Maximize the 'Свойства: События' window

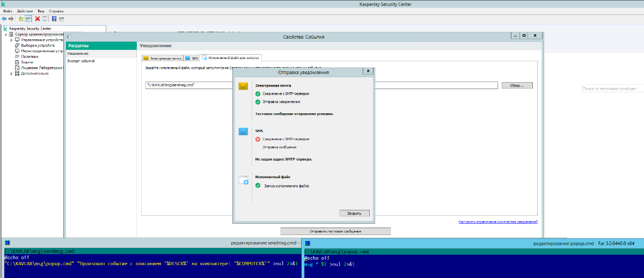524,35
